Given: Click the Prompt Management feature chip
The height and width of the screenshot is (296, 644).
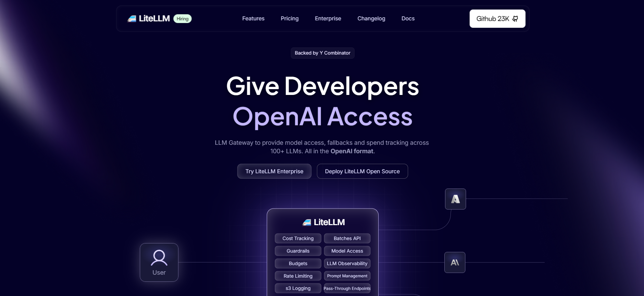Looking at the screenshot, I should pos(347,276).
